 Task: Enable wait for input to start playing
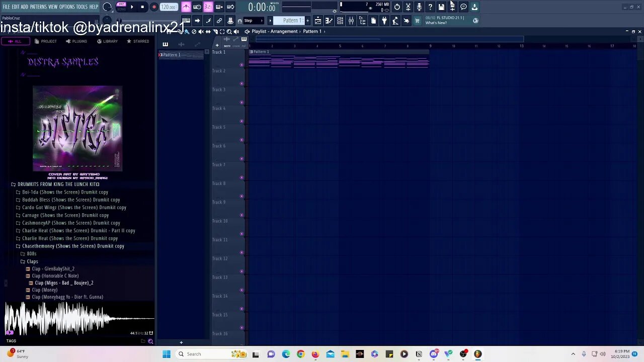click(x=197, y=7)
